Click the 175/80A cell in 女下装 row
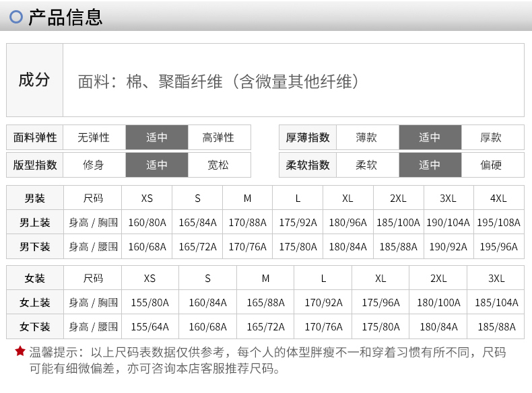This screenshot has width=532, height=393. (380, 326)
